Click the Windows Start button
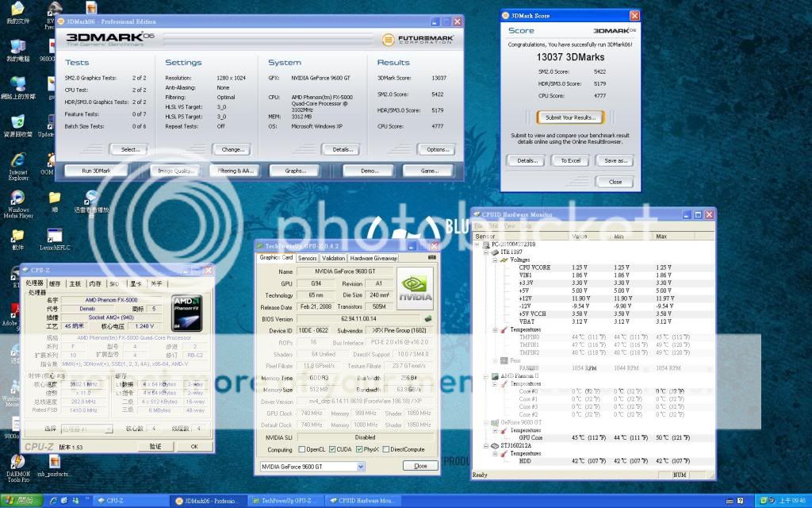 [x=21, y=501]
